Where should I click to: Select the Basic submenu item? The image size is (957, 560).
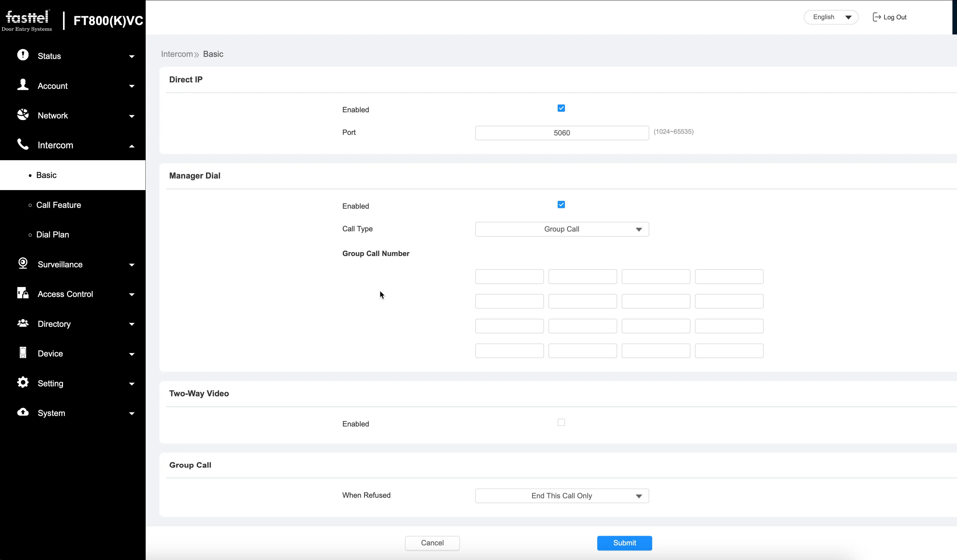pyautogui.click(x=72, y=175)
